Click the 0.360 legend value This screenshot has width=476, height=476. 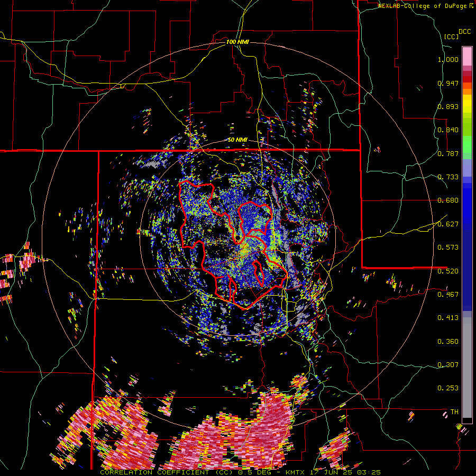(x=448, y=342)
